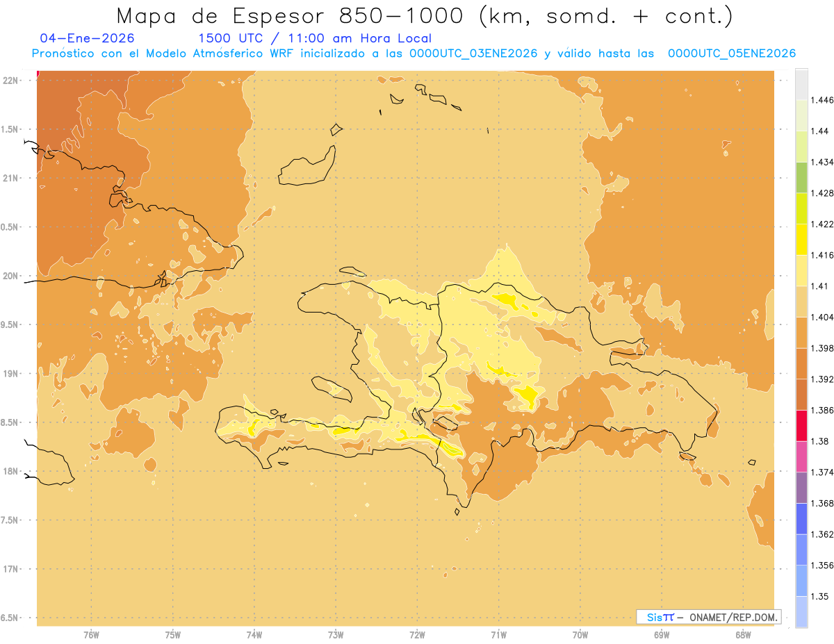Click the longitude label "75W"
This screenshot has width=834, height=644.
click(172, 635)
